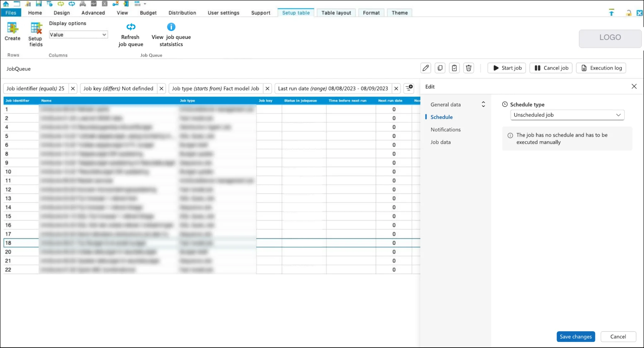Expand the General data section arrows

coord(483,104)
